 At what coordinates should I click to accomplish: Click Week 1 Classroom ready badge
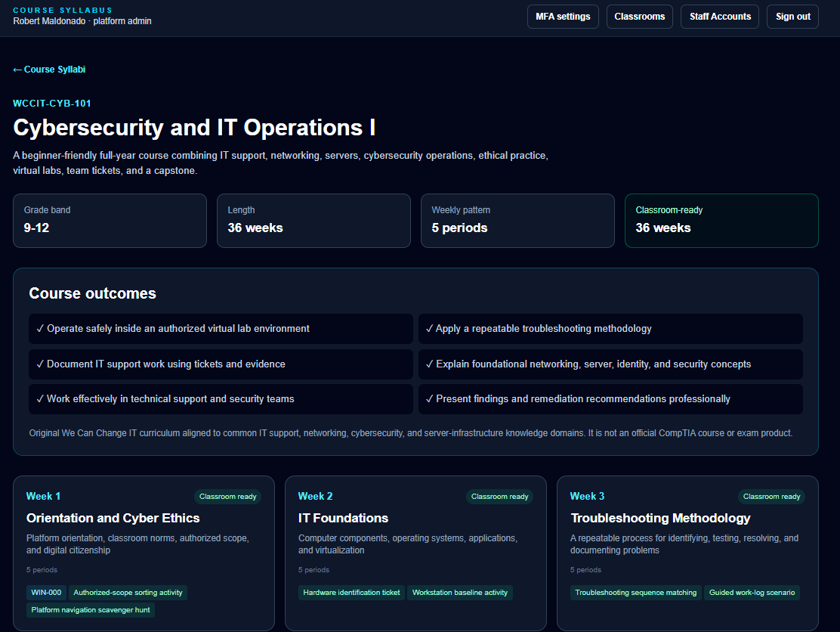(x=227, y=497)
